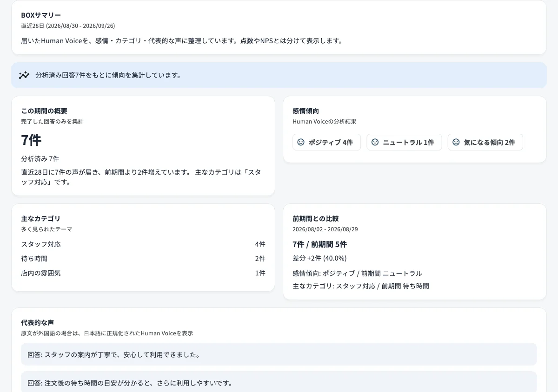
Task: Click the large 7件 count
Action: tap(31, 140)
